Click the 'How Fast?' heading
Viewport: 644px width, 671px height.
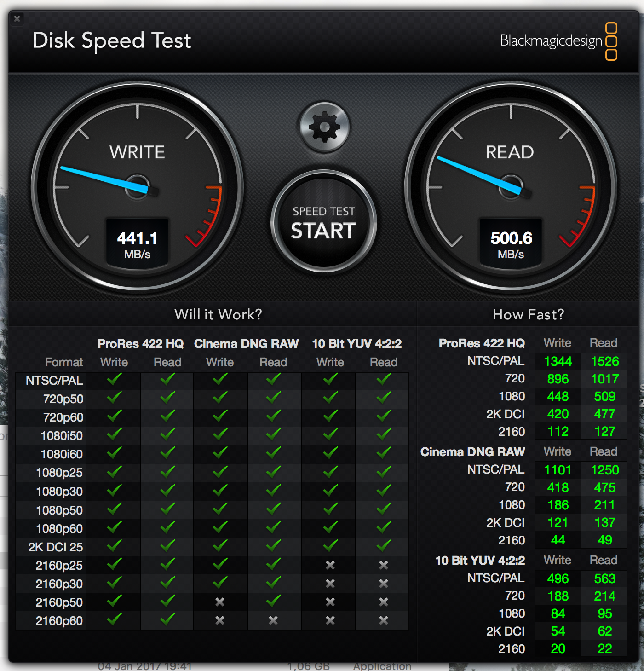coord(528,314)
